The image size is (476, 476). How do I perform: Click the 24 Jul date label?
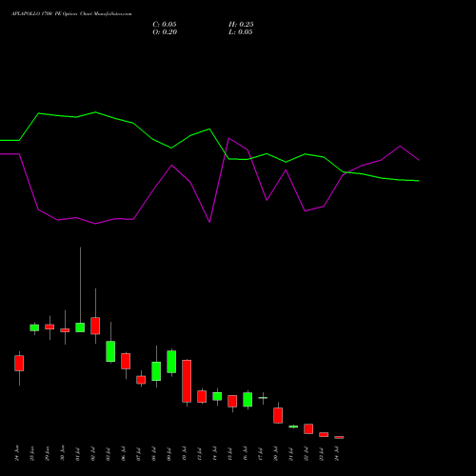click(337, 453)
